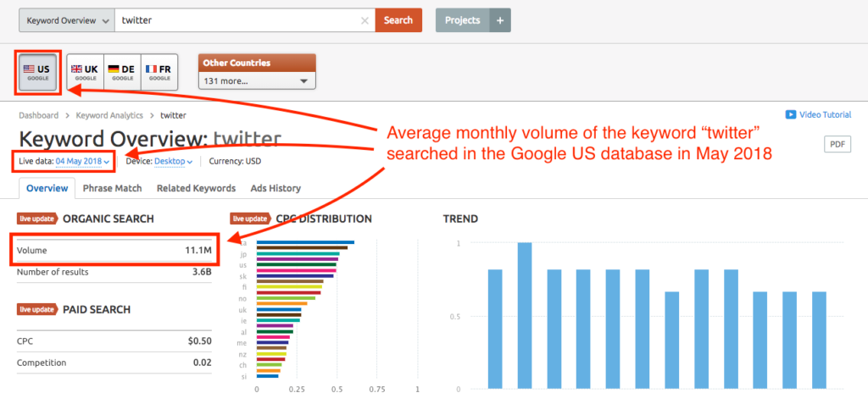Viewport: 868px width, 404px height.
Task: Expand the Other Countries 131 more dropdown
Action: [x=256, y=81]
